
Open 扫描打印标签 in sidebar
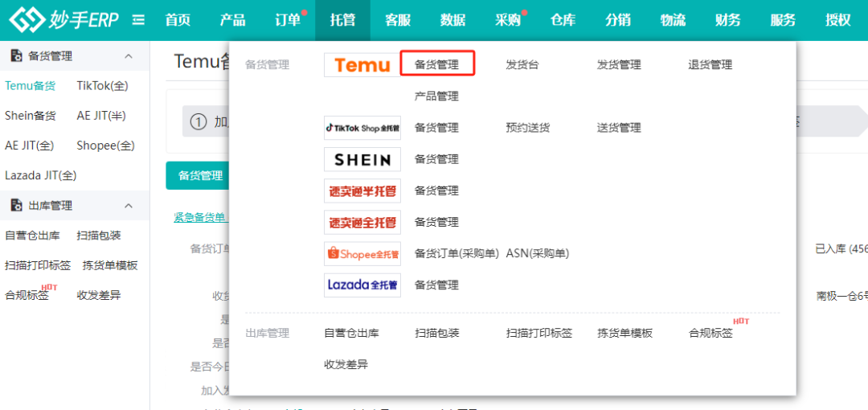click(x=38, y=265)
